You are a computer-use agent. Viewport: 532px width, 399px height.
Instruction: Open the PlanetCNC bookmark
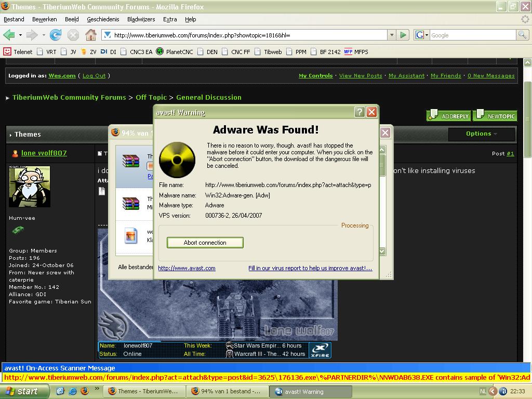point(175,52)
